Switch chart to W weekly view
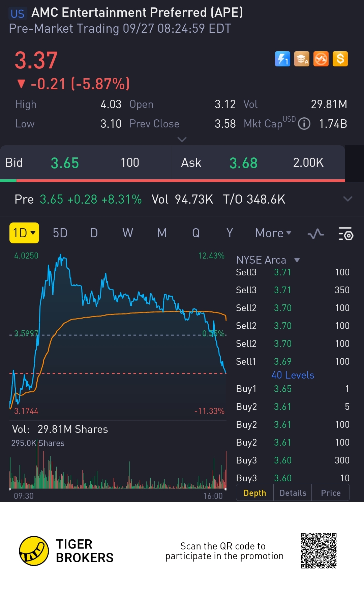The height and width of the screenshot is (600, 364). tap(128, 233)
